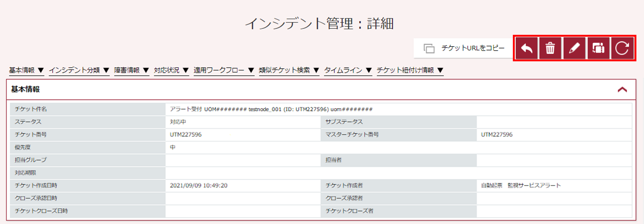Click the circular refresh icon
The image size is (644, 224).
point(622,48)
